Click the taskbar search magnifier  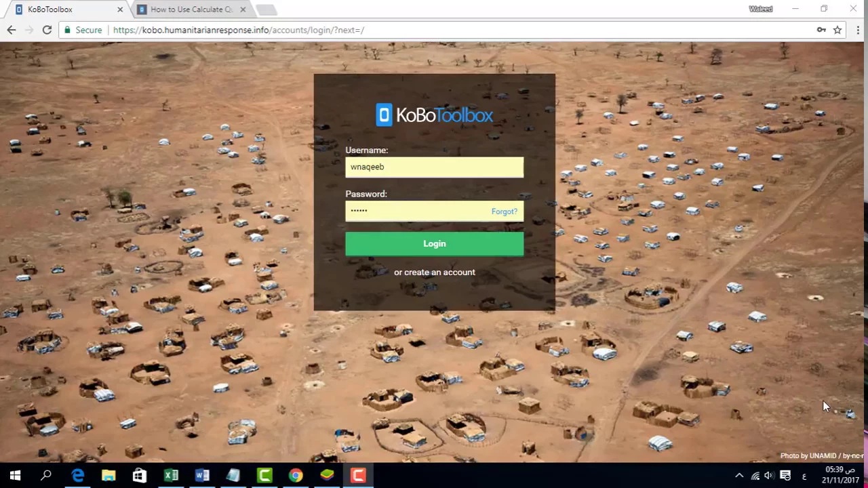[x=46, y=476]
